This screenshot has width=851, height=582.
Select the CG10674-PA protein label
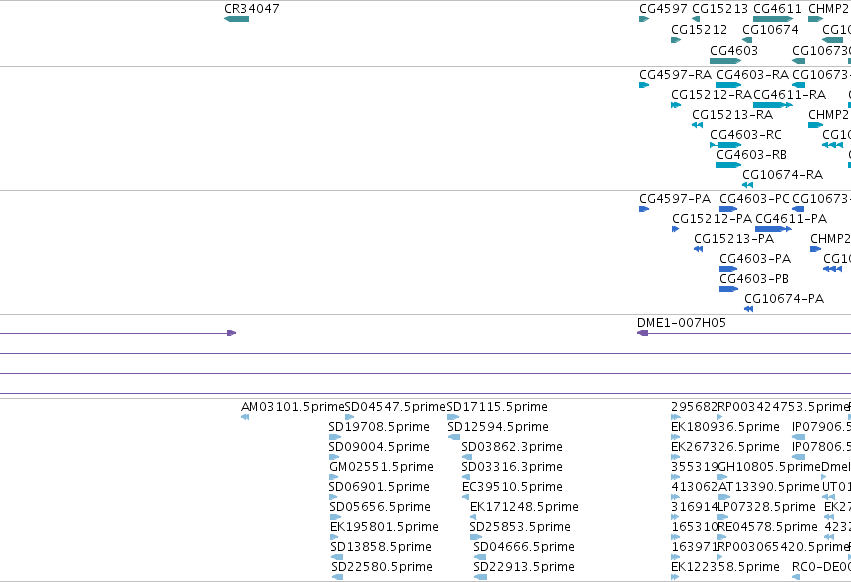click(x=784, y=299)
